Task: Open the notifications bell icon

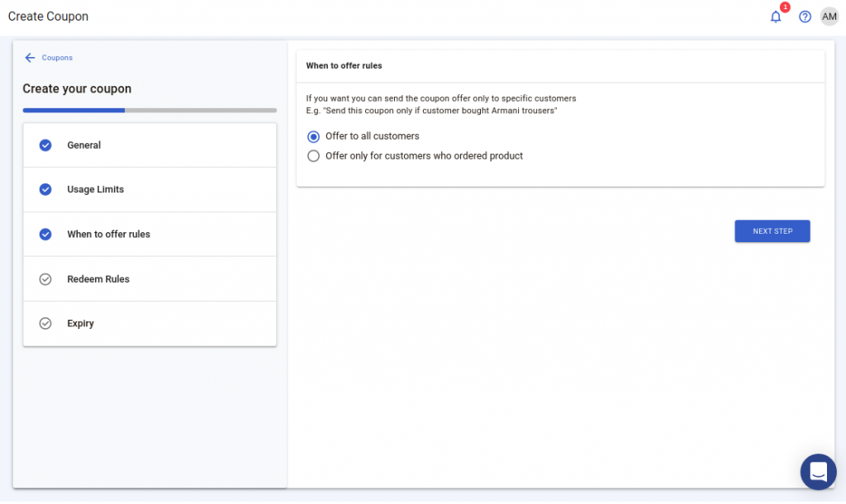Action: [775, 17]
